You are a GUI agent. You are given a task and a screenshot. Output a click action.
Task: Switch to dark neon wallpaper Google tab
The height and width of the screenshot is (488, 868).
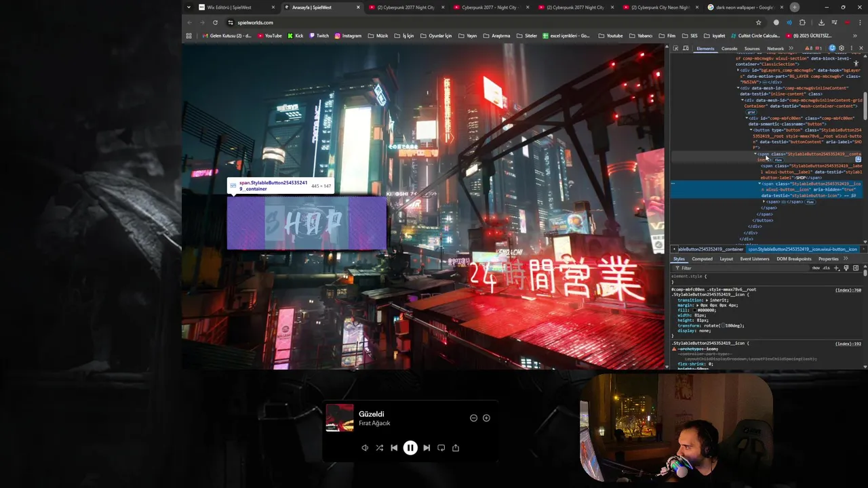[745, 7]
